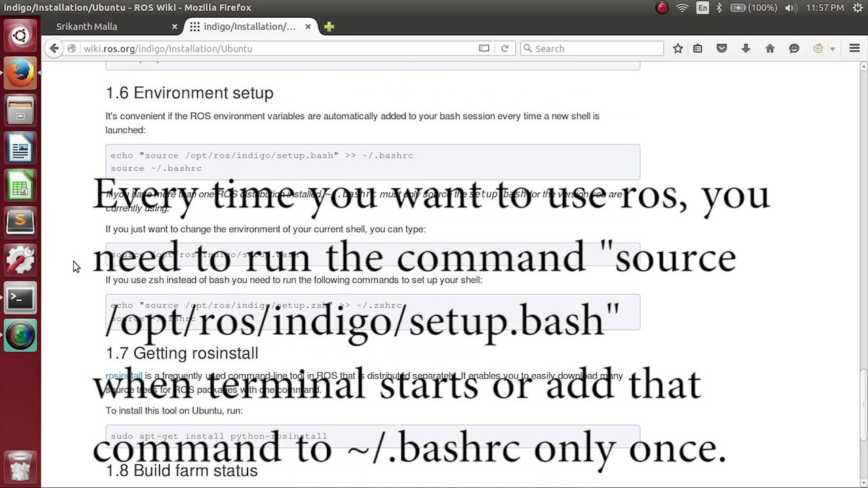Image resolution: width=868 pixels, height=488 pixels.
Task: Open System Settings wrench icon
Action: 20,260
